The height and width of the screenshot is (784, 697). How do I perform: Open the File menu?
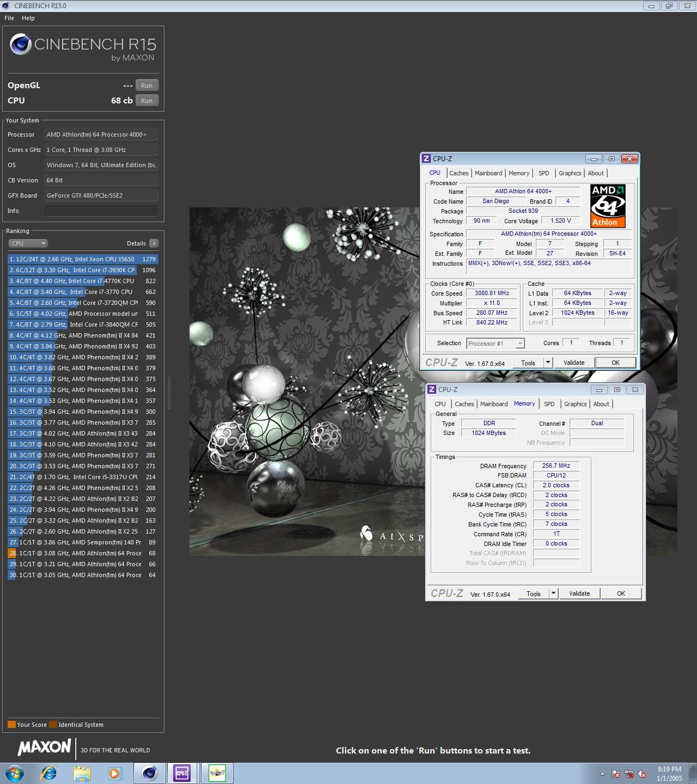[x=9, y=18]
